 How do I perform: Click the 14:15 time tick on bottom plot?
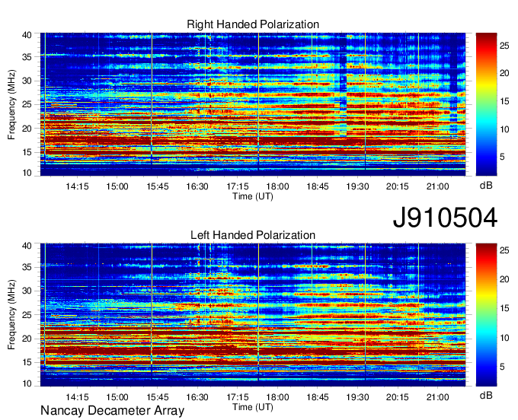point(77,396)
